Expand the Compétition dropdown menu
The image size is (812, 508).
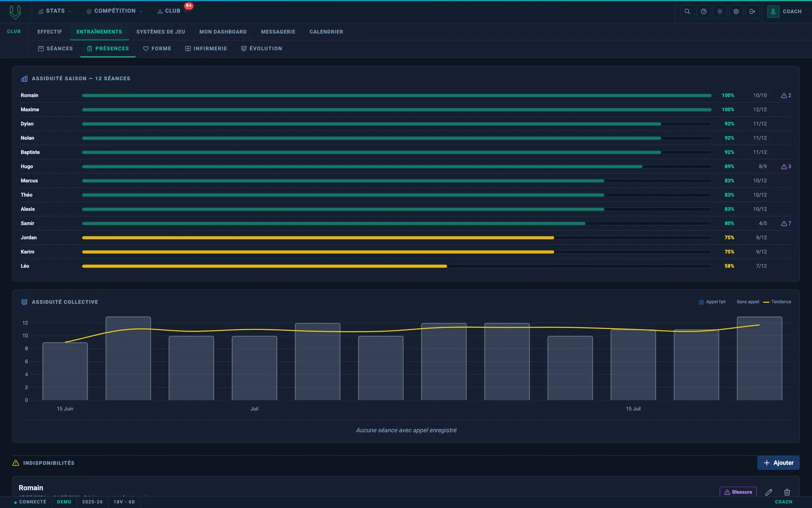coord(114,11)
